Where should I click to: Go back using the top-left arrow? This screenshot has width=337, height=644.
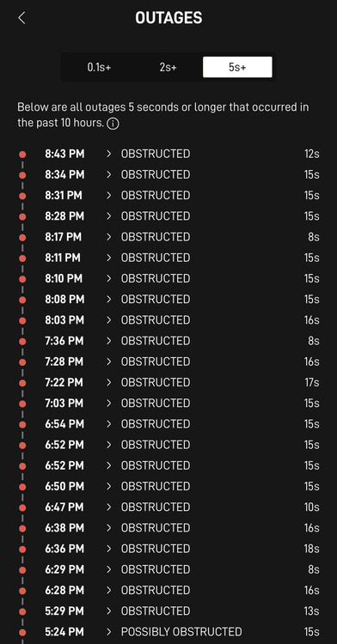pos(21,18)
